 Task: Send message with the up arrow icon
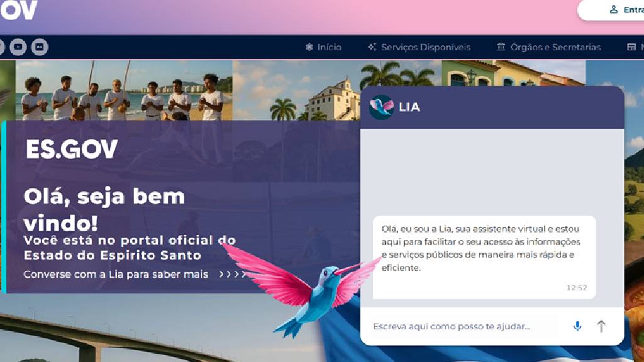(x=601, y=326)
